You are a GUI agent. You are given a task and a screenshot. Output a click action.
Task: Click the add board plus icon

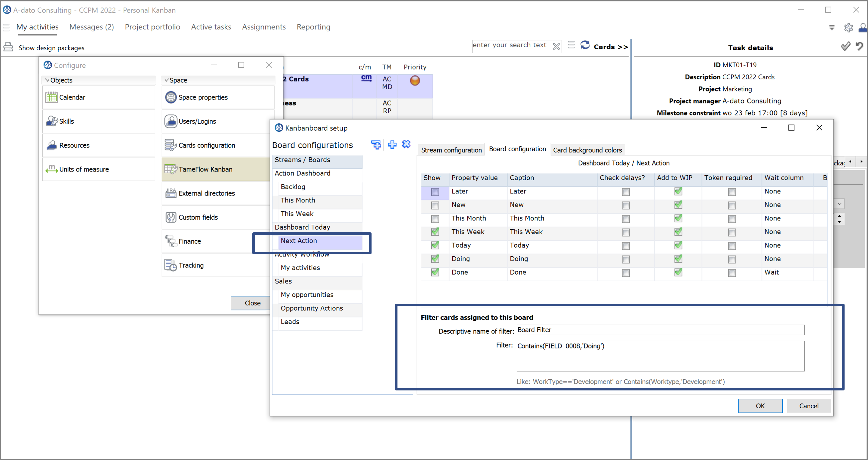click(x=392, y=145)
